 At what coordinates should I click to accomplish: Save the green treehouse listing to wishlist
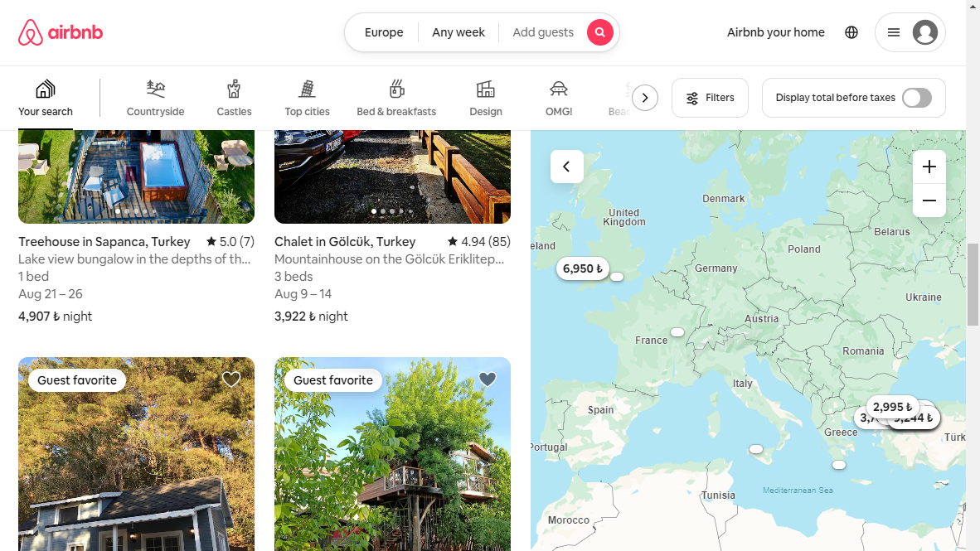[x=488, y=379]
